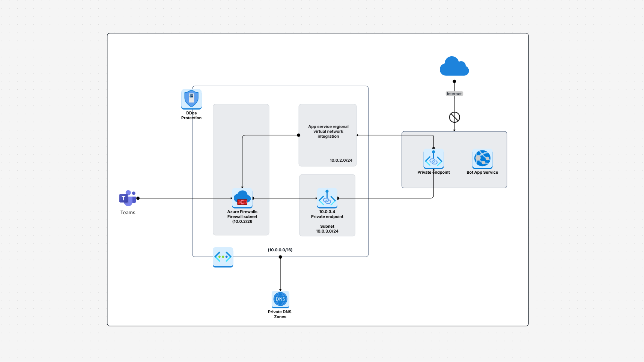Screen dimensions: 644x362
Task: Select the Private DNS Zones icon
Action: [280, 299]
